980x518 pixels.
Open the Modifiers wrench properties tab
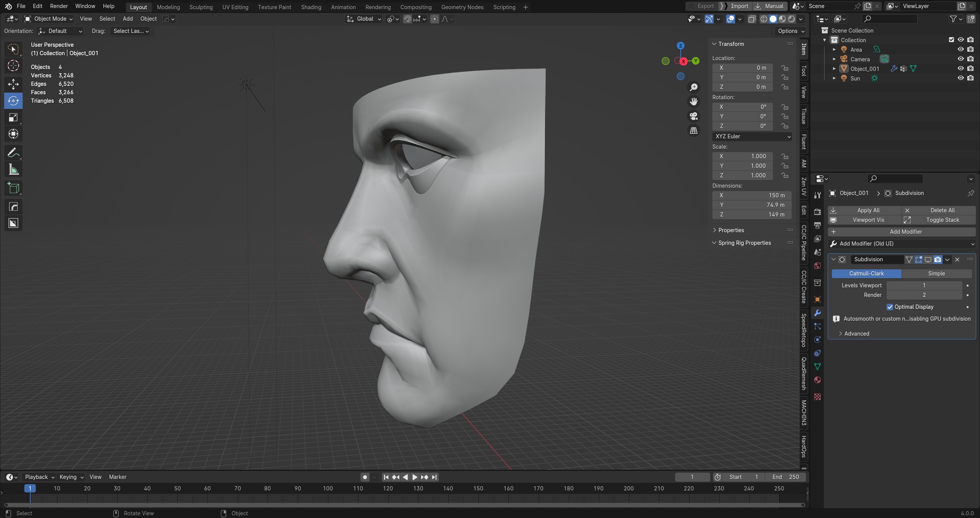pos(817,313)
